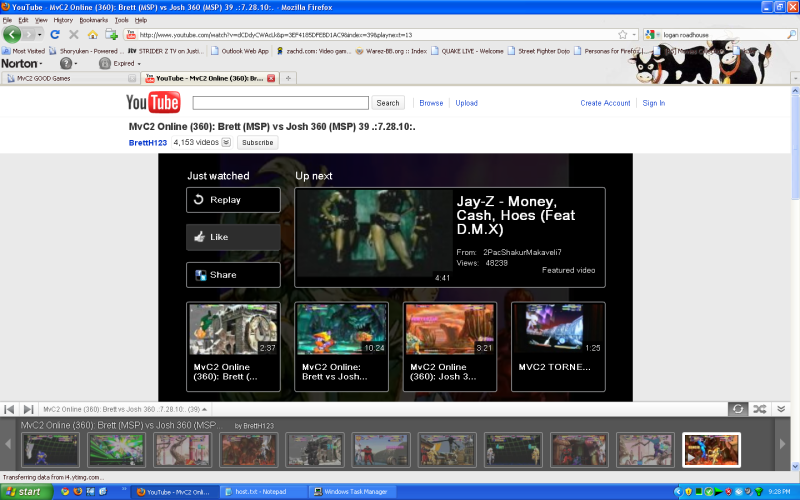Click the YouTube Search button
The image size is (800, 500).
pyautogui.click(x=388, y=103)
